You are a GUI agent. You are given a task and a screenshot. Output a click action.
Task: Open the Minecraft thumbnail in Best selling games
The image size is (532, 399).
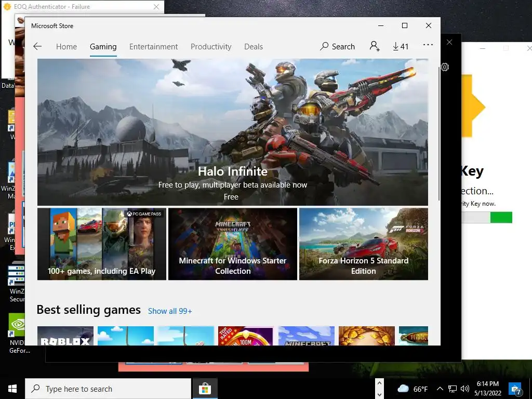coord(307,336)
